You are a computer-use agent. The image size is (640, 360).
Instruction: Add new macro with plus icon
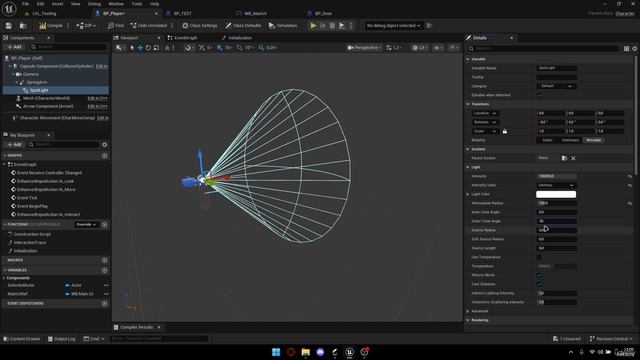pyautogui.click(x=105, y=260)
